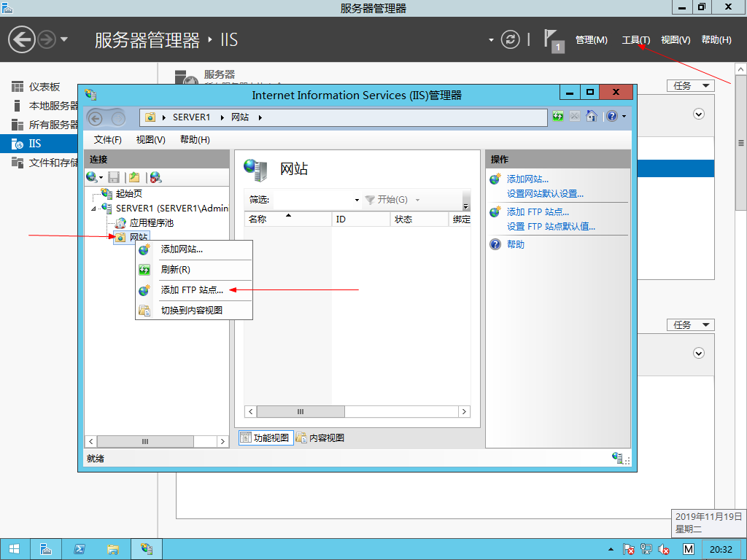Click network icon in system tray
The height and width of the screenshot is (560, 747).
pos(646,550)
